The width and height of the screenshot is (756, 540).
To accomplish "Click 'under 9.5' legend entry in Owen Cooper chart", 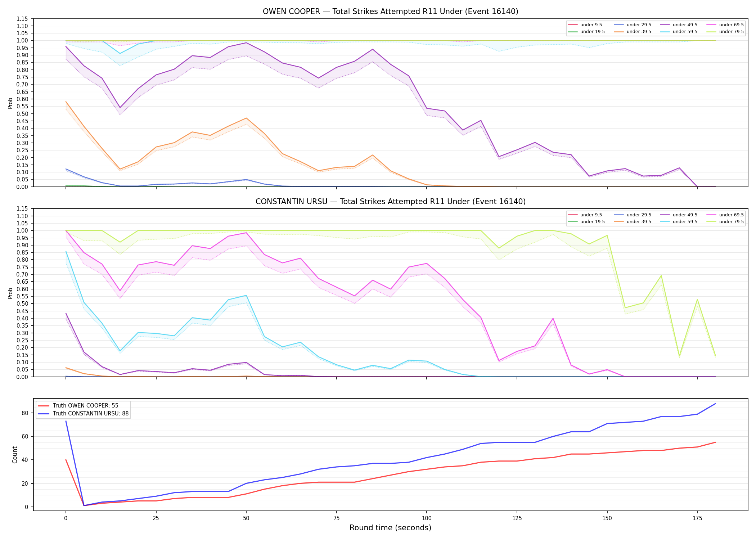I will 585,25.
